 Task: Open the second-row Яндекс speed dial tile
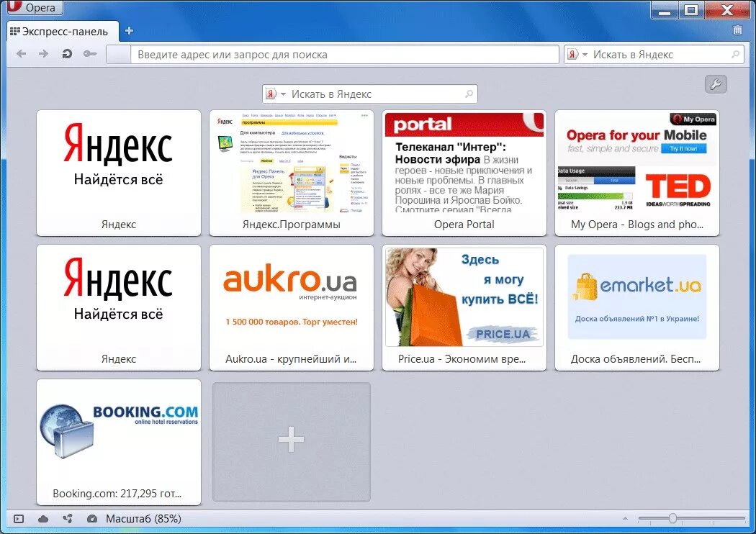pos(119,307)
